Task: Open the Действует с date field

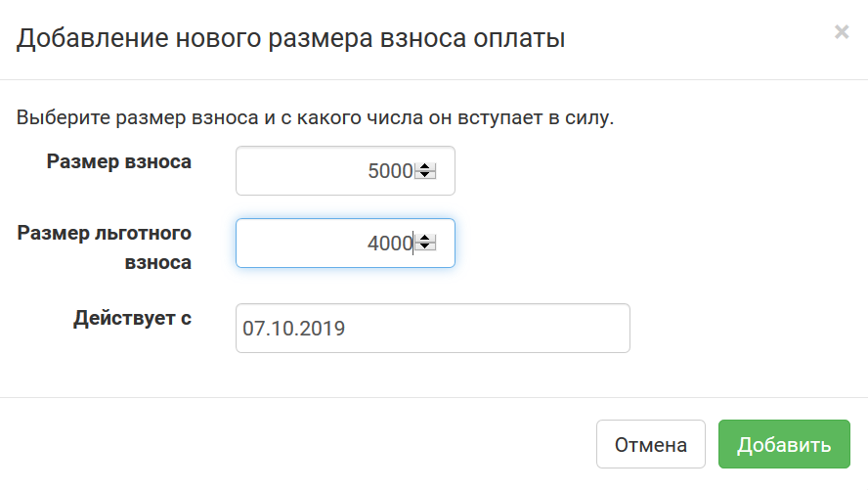Action: coord(432,329)
